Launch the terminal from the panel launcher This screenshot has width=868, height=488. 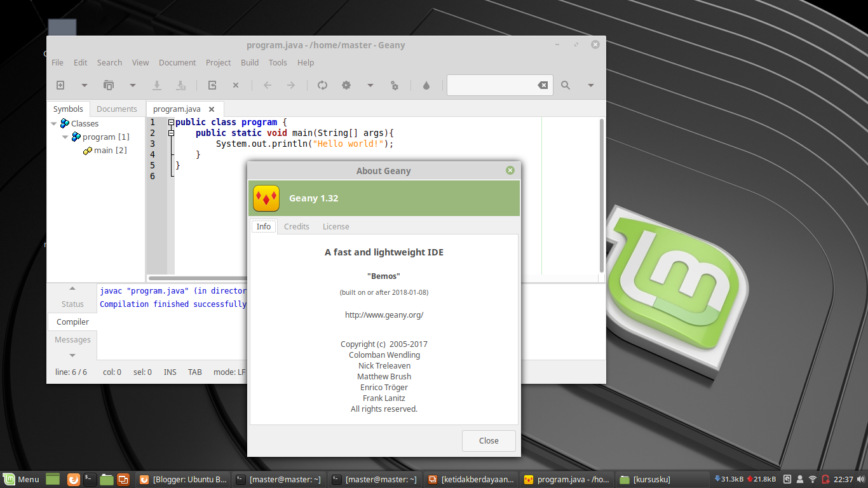90,479
